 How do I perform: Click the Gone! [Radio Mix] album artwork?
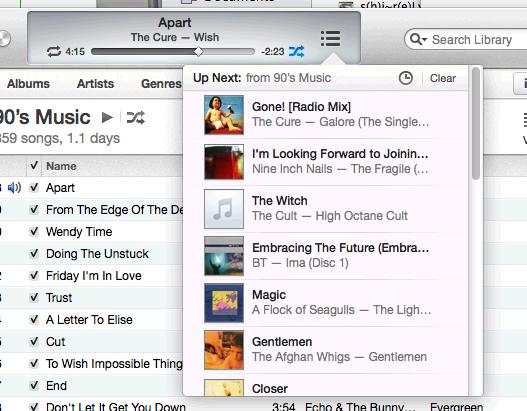click(x=224, y=115)
